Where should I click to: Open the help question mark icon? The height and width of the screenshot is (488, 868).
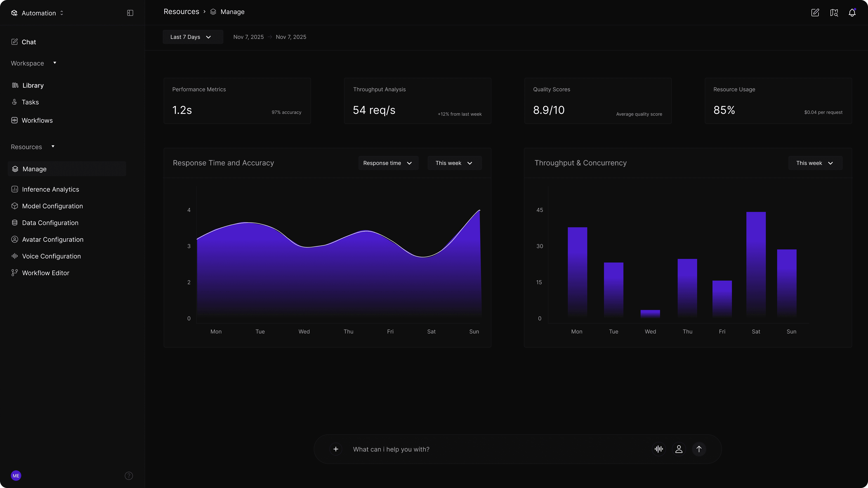point(129,476)
